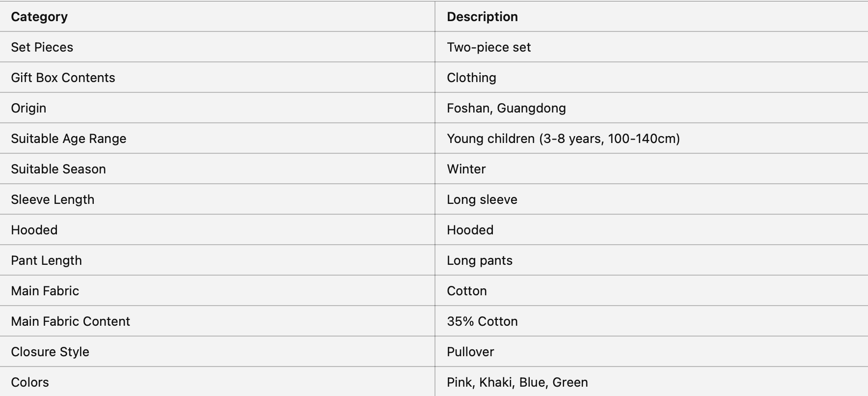Screen dimensions: 868x396
Task: Select the 35% Cotton cell
Action: pos(482,321)
